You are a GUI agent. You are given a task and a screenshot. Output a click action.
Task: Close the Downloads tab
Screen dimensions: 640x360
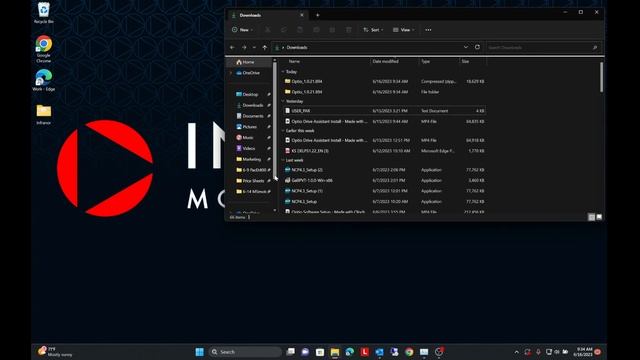[302, 15]
